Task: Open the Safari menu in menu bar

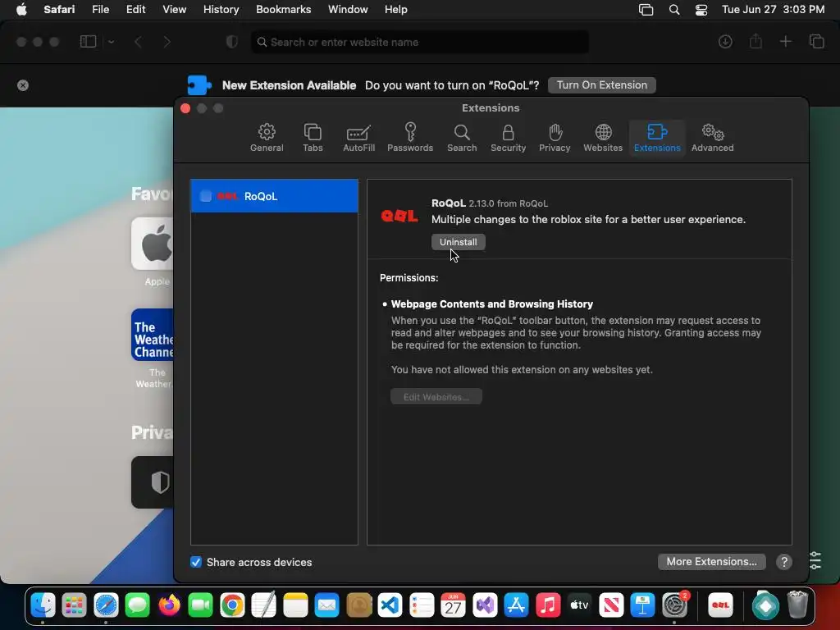Action: [59, 9]
